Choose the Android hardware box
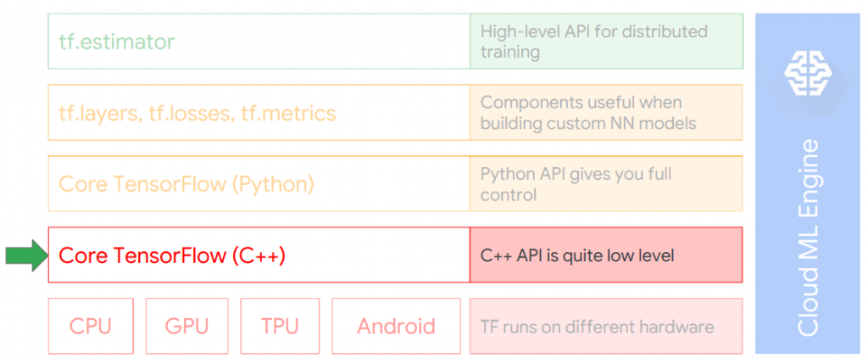The height and width of the screenshot is (364, 868). point(396,326)
